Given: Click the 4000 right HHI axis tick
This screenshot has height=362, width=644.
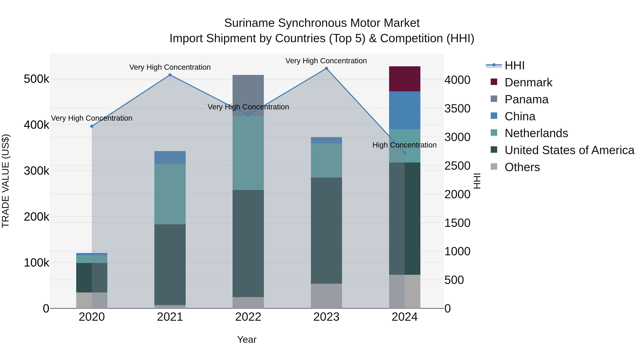Looking at the screenshot, I should pos(457,80).
